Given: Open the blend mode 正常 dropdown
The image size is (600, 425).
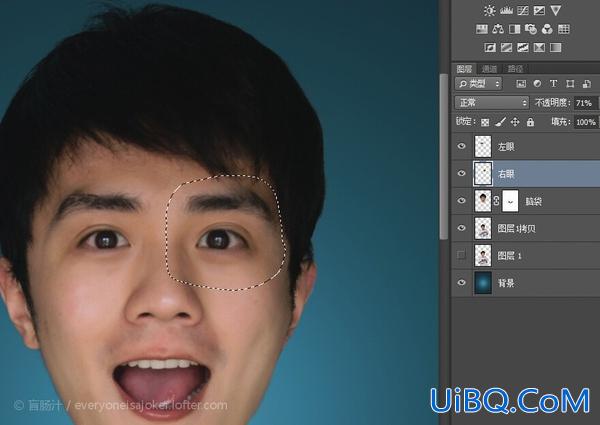Looking at the screenshot, I should pyautogui.click(x=492, y=103).
